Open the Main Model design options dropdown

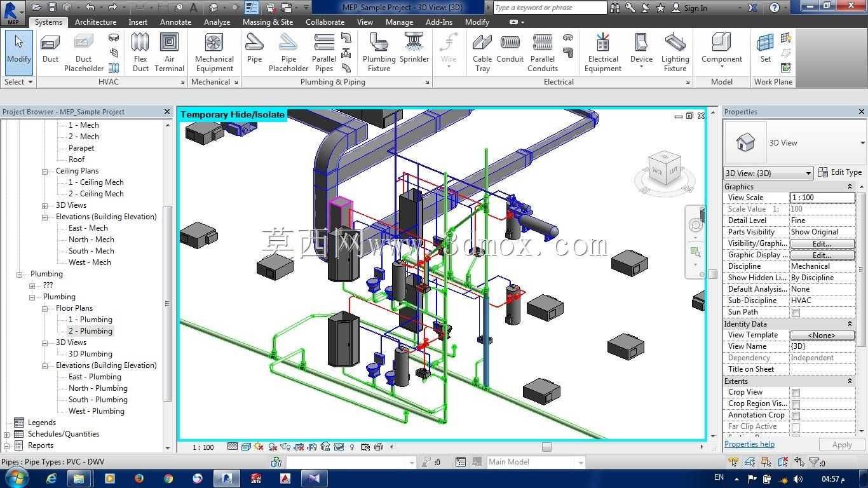pos(536,462)
